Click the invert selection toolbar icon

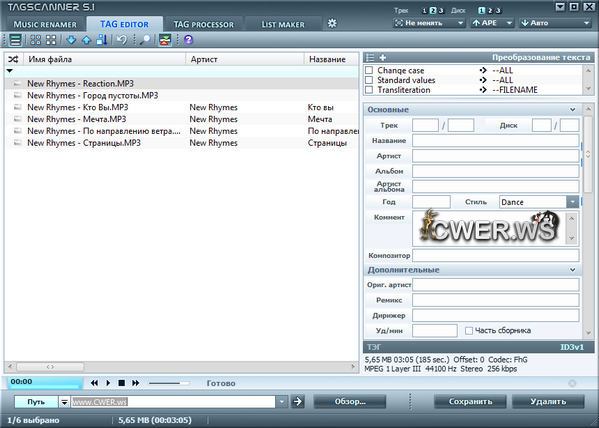(51, 40)
